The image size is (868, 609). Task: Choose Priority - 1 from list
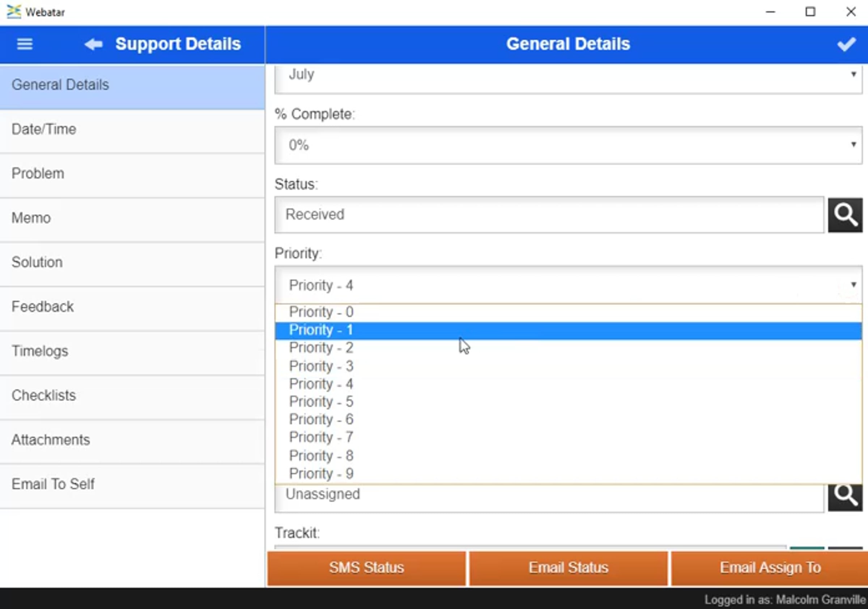568,330
